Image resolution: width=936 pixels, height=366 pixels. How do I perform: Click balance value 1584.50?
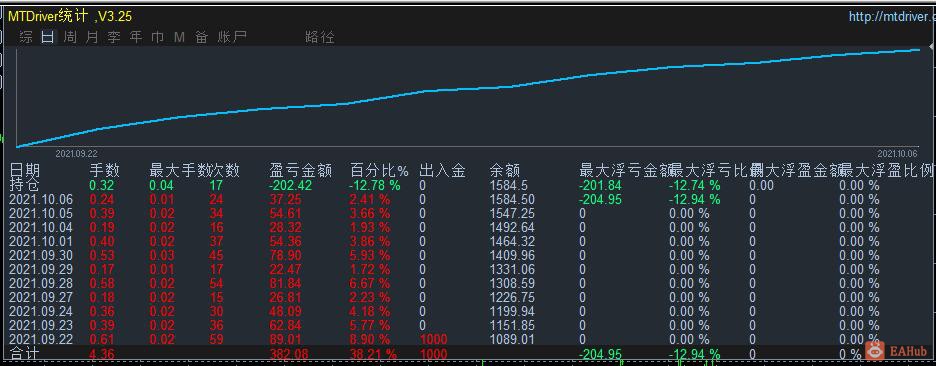click(x=512, y=199)
